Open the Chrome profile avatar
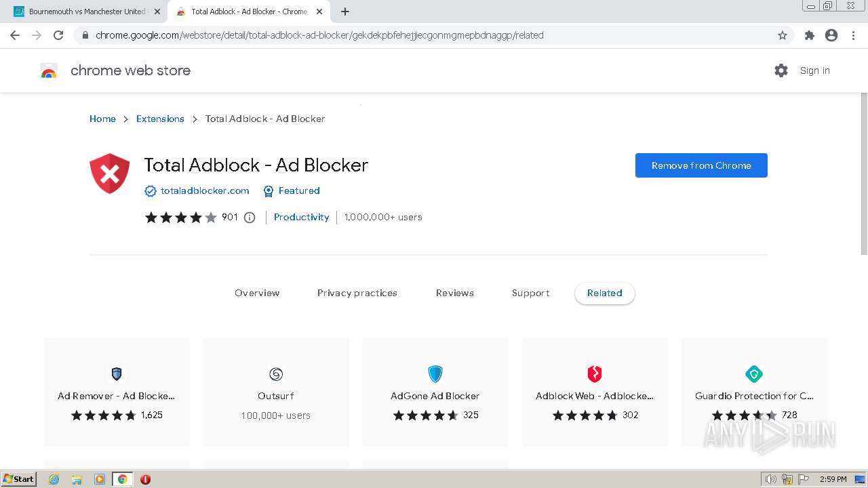This screenshot has height=488, width=868. coord(831,35)
